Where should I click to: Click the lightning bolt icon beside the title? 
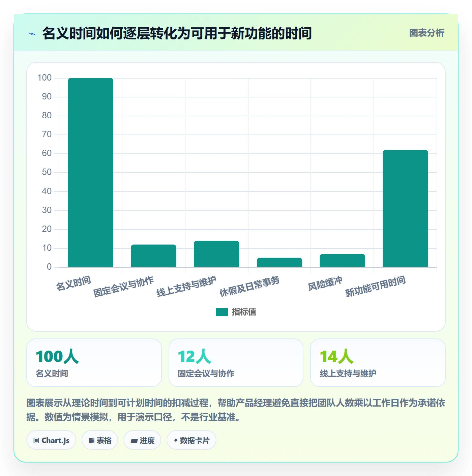(x=32, y=34)
